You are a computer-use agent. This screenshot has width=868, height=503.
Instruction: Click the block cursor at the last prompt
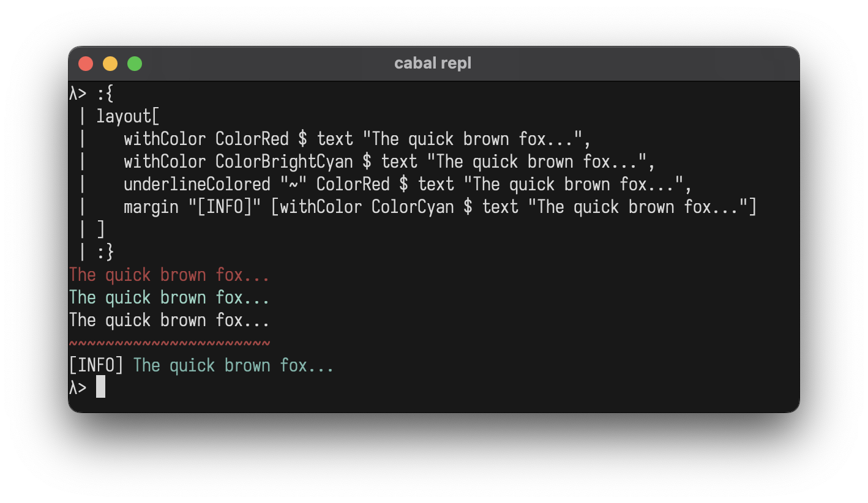click(x=101, y=387)
